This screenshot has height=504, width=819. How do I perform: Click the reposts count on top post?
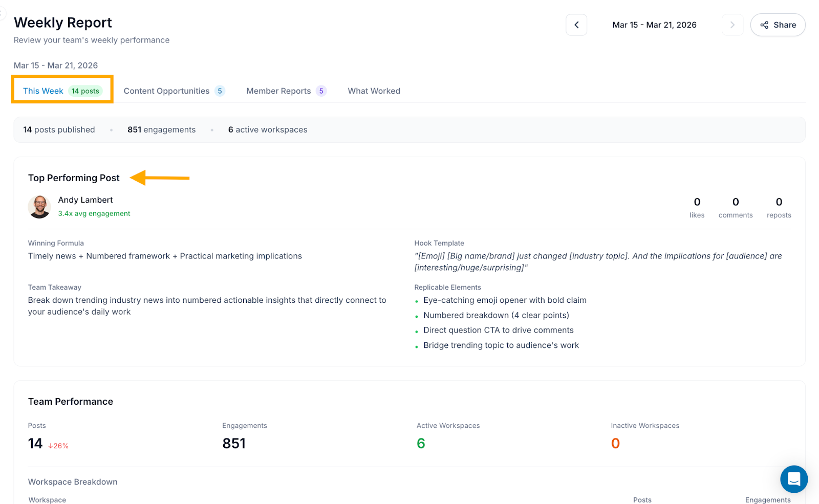coord(779,202)
